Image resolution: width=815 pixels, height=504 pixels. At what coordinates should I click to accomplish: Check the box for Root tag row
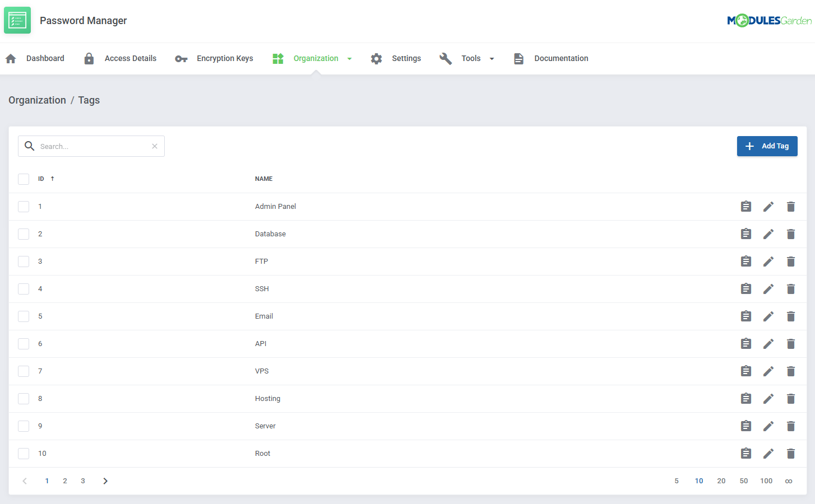click(x=24, y=454)
